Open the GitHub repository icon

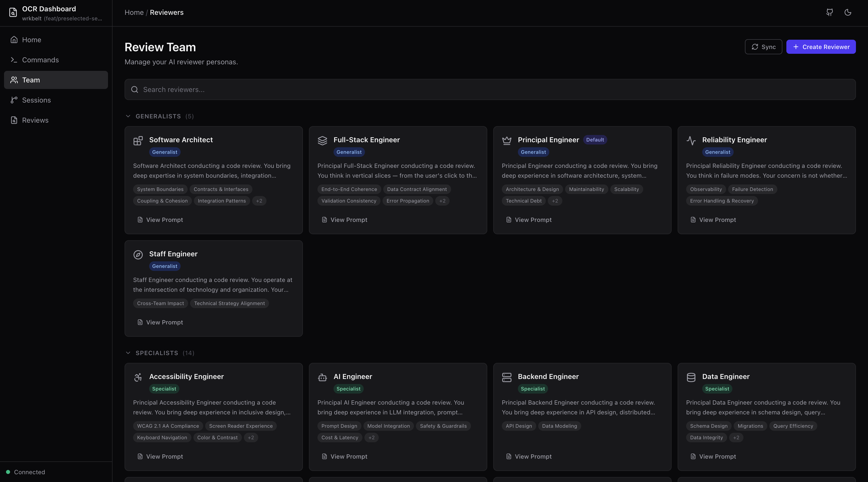(830, 13)
